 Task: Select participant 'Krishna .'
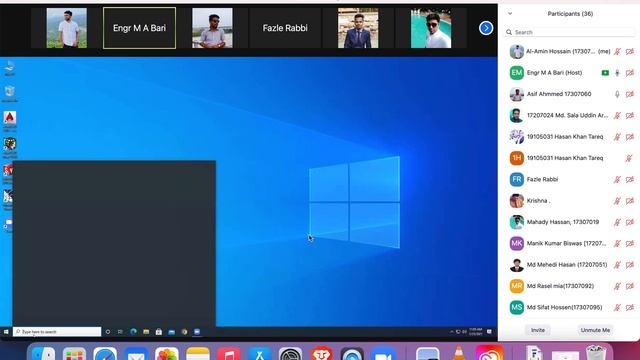[x=538, y=200]
